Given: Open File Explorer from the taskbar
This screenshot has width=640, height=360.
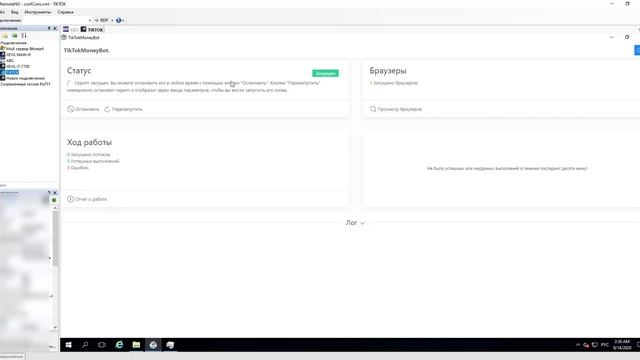Looking at the screenshot, I should [136, 345].
